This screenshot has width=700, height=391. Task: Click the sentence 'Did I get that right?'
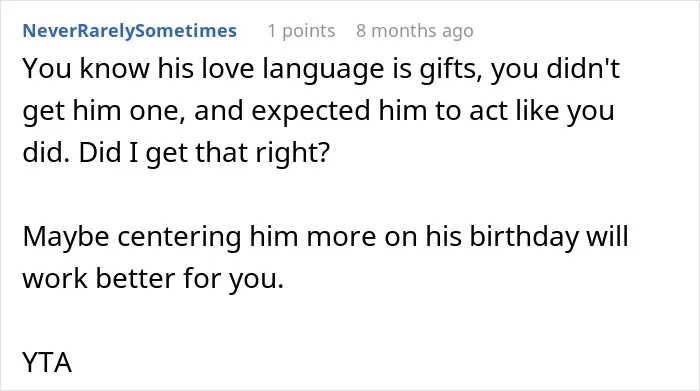(x=204, y=154)
